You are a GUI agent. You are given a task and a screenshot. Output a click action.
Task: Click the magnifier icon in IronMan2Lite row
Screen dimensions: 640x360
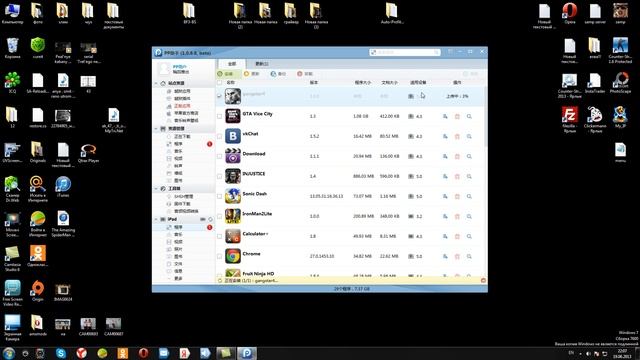pyautogui.click(x=469, y=216)
